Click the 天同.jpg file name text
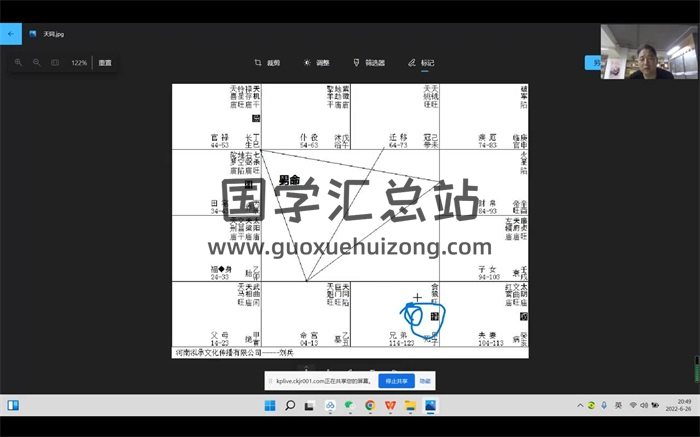700x437 pixels. [54, 34]
